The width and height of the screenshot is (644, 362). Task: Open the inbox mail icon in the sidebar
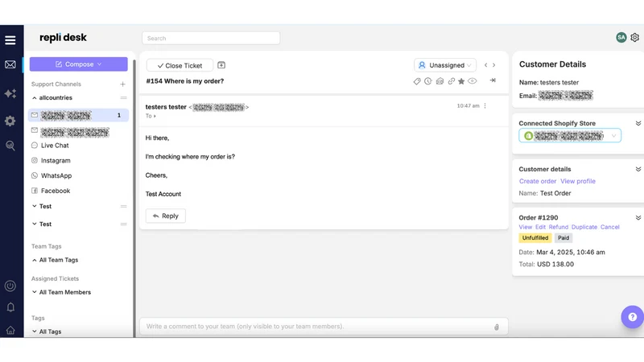click(10, 64)
